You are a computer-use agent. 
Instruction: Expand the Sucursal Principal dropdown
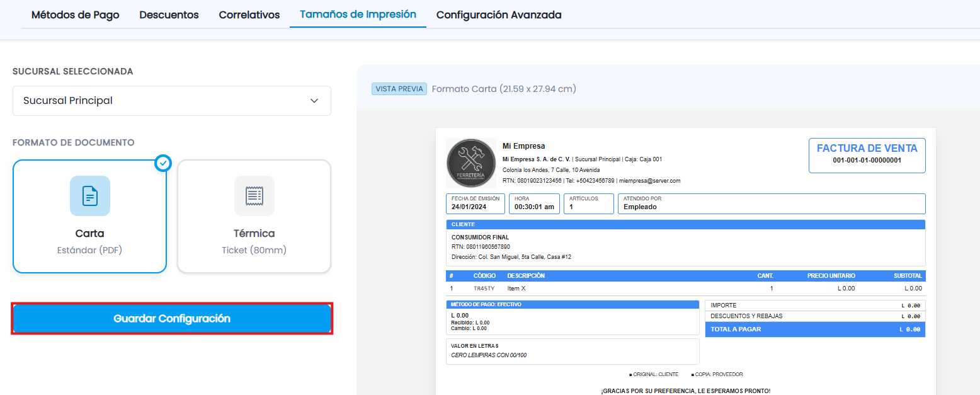coord(172,101)
